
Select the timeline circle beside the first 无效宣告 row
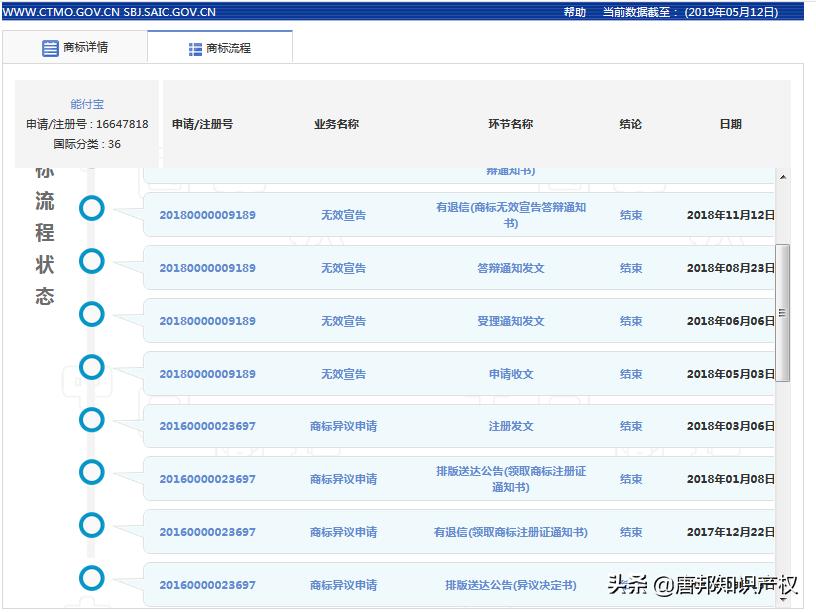point(91,209)
